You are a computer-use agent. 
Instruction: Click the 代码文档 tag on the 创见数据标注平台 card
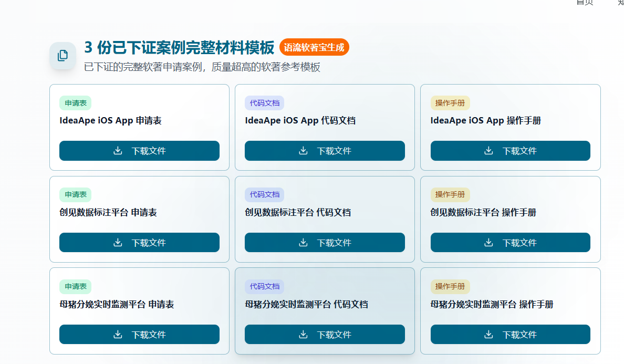pos(265,194)
